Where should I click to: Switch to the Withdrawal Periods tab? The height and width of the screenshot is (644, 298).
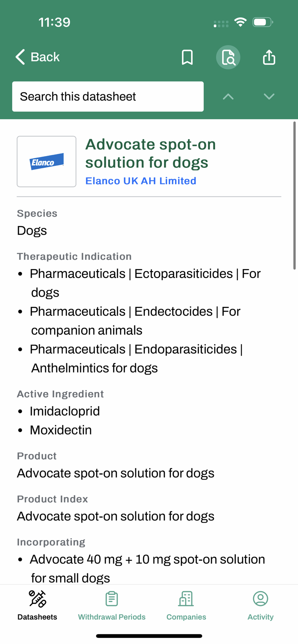pyautogui.click(x=112, y=617)
